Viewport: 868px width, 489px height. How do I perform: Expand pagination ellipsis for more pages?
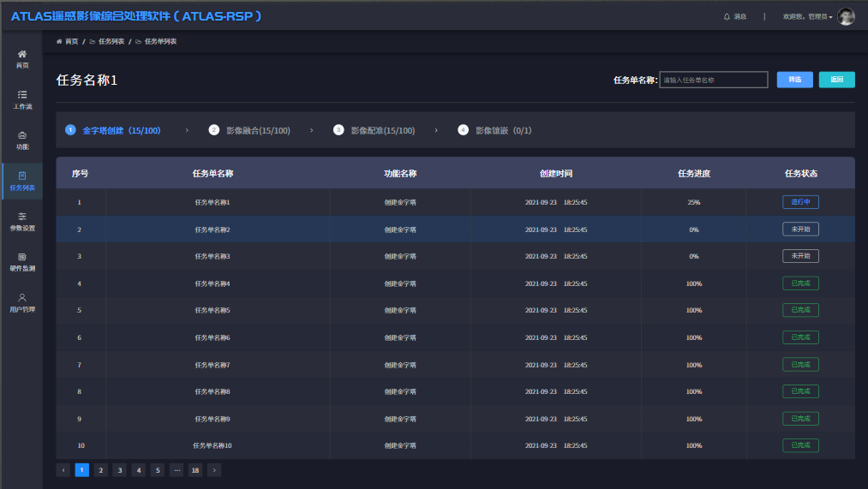177,469
